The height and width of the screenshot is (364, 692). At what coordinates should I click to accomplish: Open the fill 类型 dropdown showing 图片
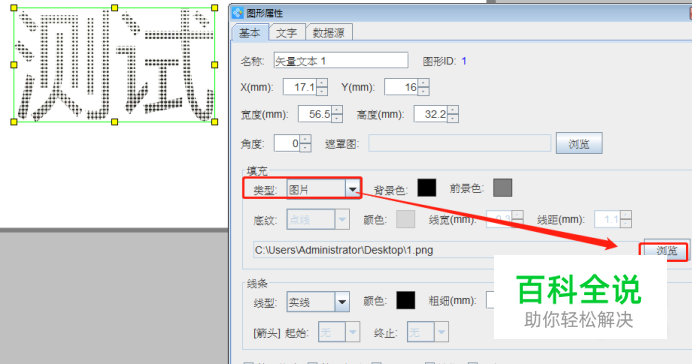pos(323,189)
